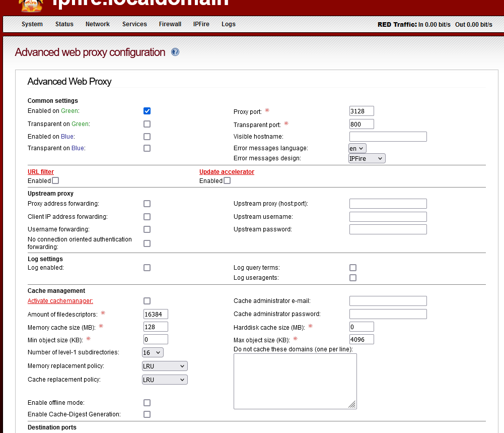Open the Activate cachemanager link
Viewport: 504px width, 433px height.
point(60,301)
